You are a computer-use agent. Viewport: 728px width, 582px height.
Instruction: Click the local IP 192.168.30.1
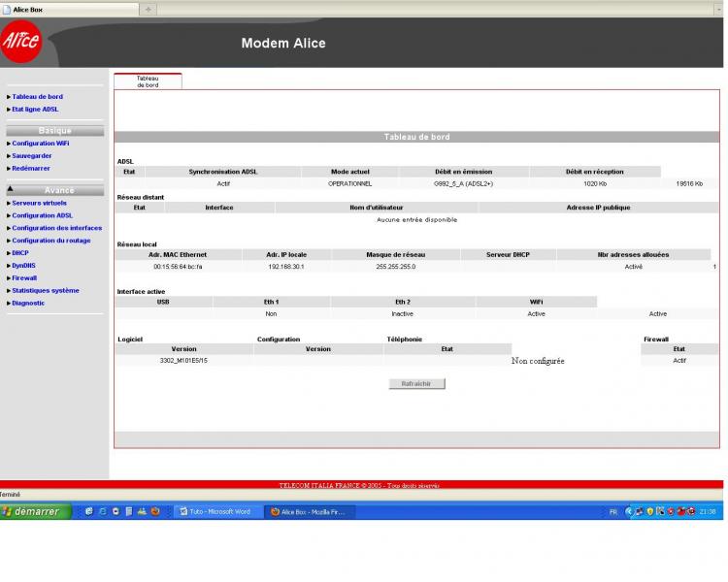[x=286, y=267]
